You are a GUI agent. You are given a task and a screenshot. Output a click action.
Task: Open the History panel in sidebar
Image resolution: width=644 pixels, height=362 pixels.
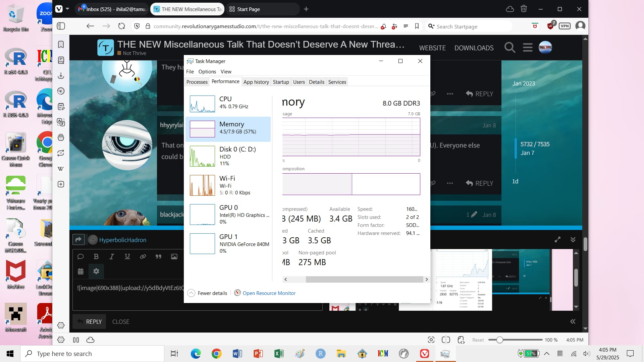pos(61,91)
